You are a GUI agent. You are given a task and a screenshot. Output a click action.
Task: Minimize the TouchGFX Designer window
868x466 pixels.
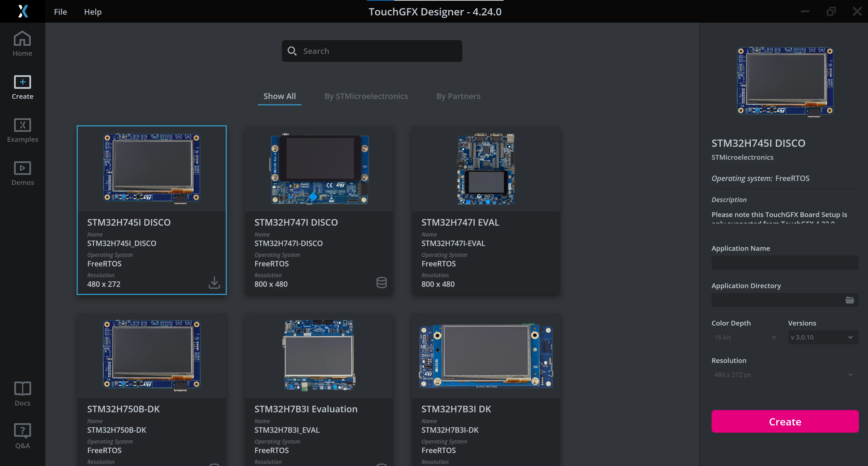click(x=805, y=12)
